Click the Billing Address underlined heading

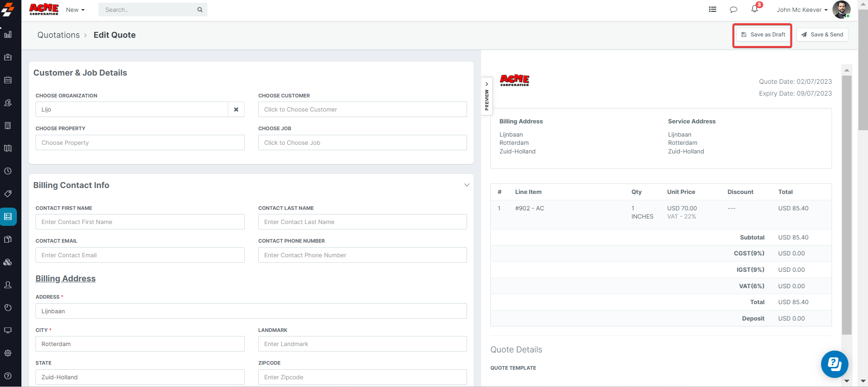click(x=66, y=279)
